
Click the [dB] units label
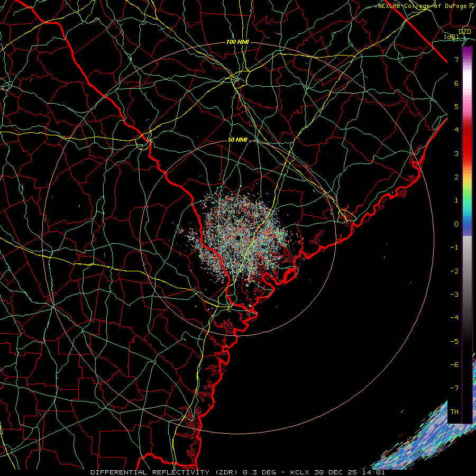pos(452,37)
